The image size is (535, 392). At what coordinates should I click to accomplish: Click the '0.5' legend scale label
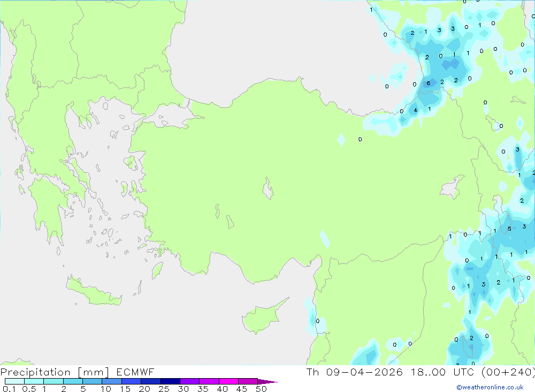click(x=29, y=389)
